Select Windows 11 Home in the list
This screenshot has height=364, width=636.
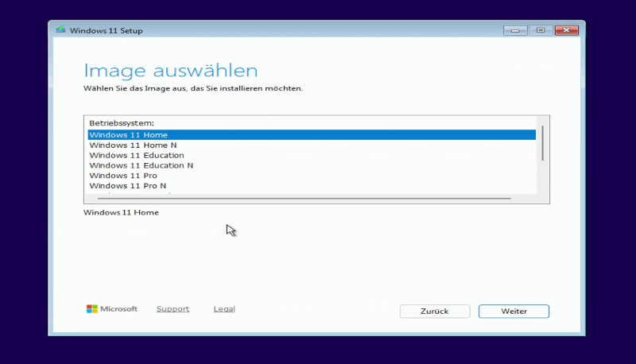[x=312, y=134]
